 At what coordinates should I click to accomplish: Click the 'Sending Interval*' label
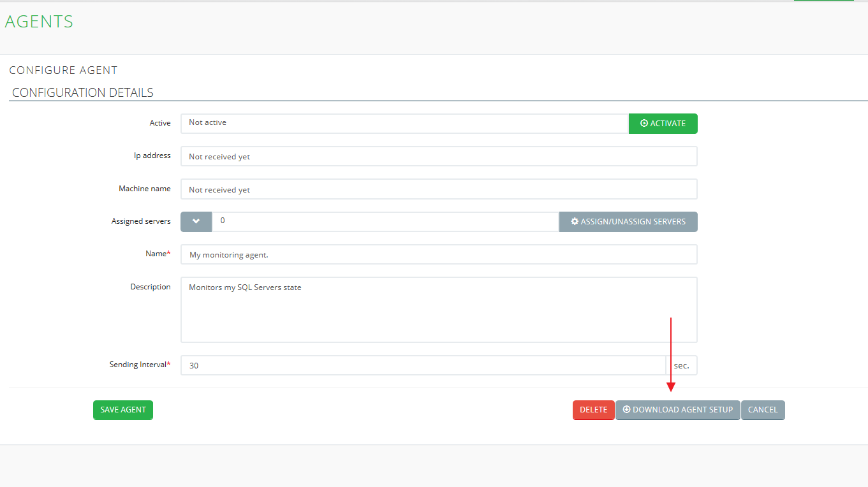click(140, 365)
